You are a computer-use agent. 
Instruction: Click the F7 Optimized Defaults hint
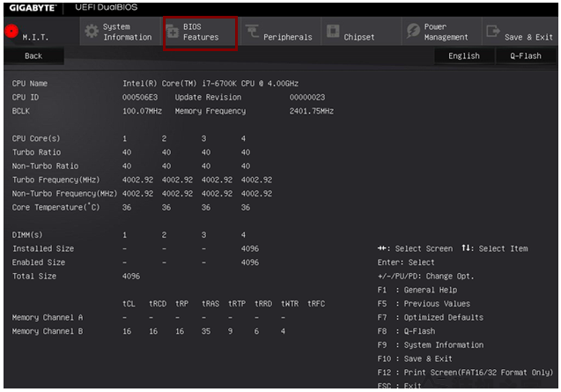tap(431, 317)
